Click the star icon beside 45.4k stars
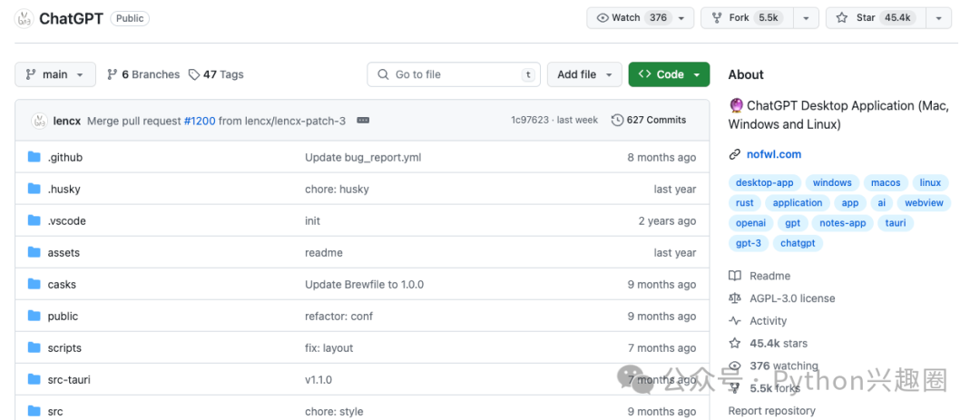Viewport: 980px width, 420px height. point(735,343)
